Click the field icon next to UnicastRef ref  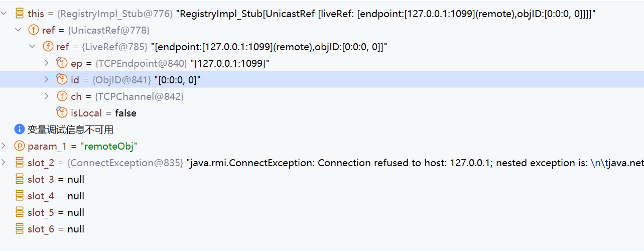[x=34, y=30]
